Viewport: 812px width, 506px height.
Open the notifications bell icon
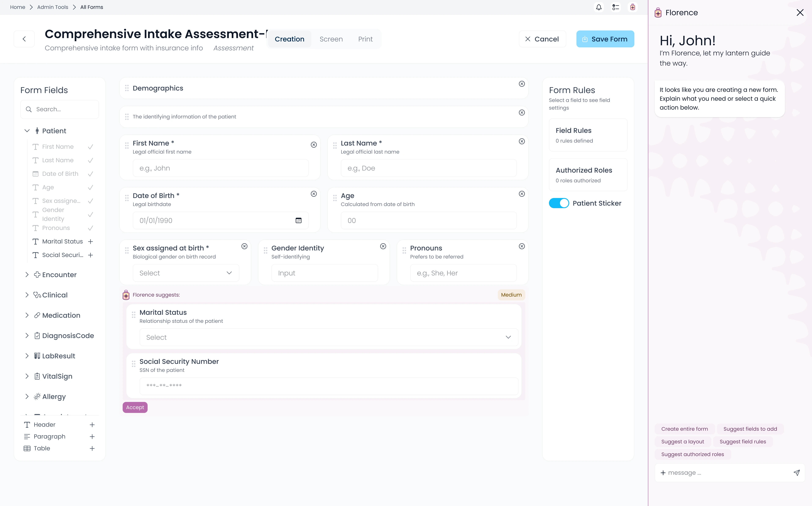[x=599, y=7]
